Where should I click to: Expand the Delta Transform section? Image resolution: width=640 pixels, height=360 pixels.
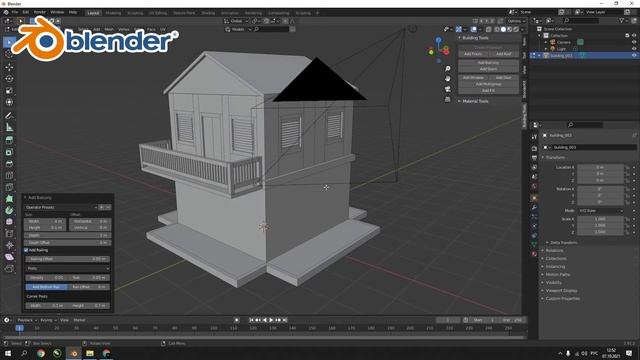click(563, 242)
